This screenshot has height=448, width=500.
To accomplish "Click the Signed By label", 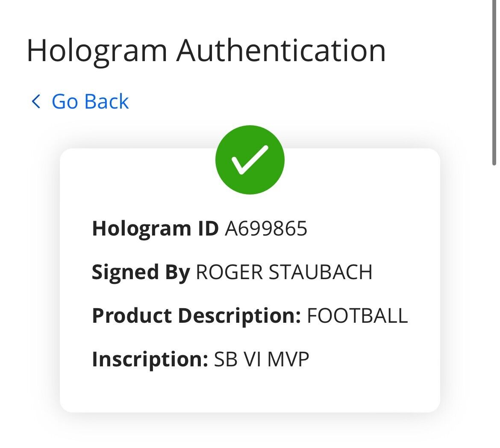I will pyautogui.click(x=141, y=272).
